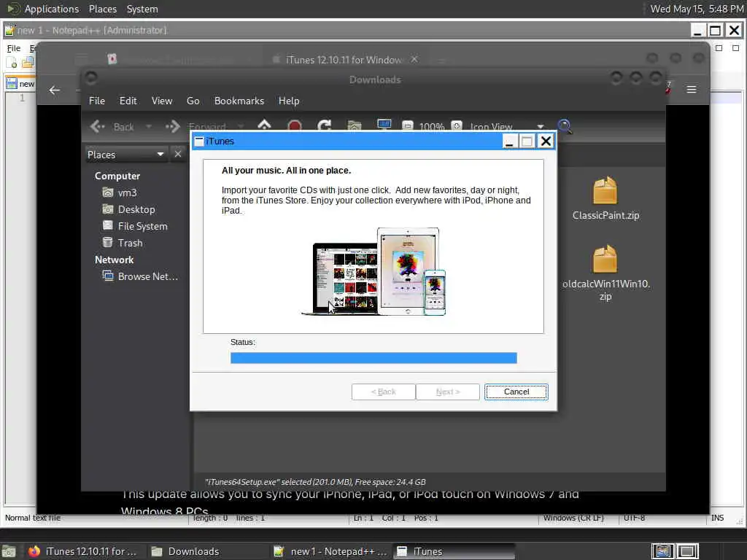Click the clock showing Wed May 15
Image resolution: width=747 pixels, height=560 pixels.
coord(697,9)
